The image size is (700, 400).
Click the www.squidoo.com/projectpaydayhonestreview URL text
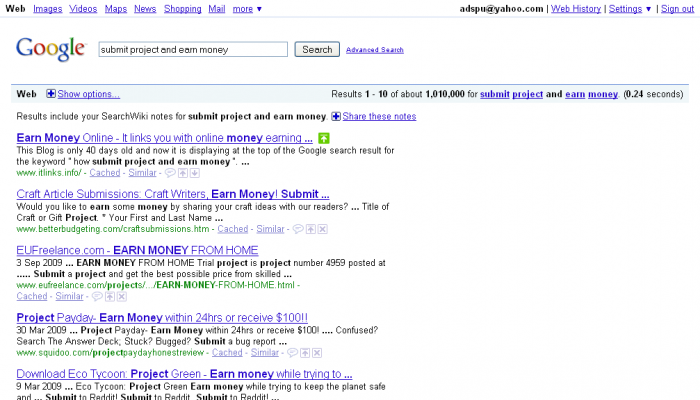point(110,353)
